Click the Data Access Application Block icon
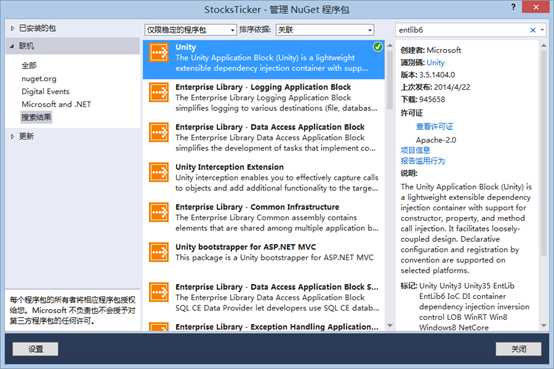This screenshot has height=369, width=554. (x=159, y=132)
